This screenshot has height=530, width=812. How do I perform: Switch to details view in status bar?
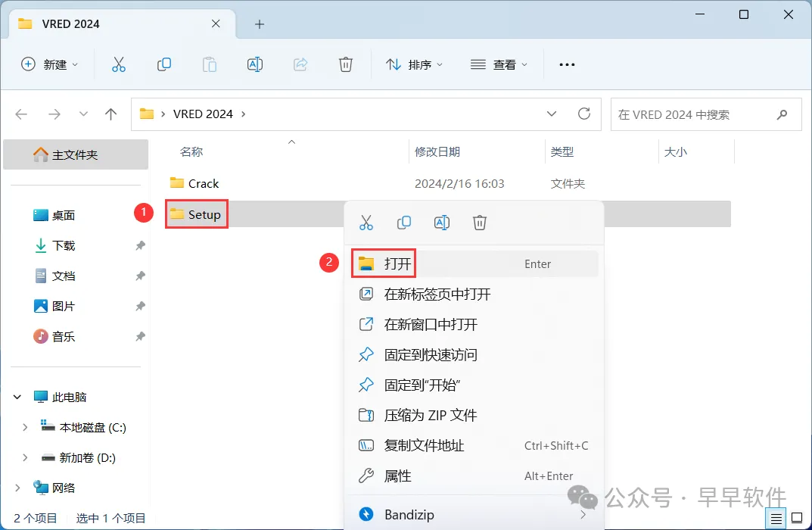coord(776,518)
